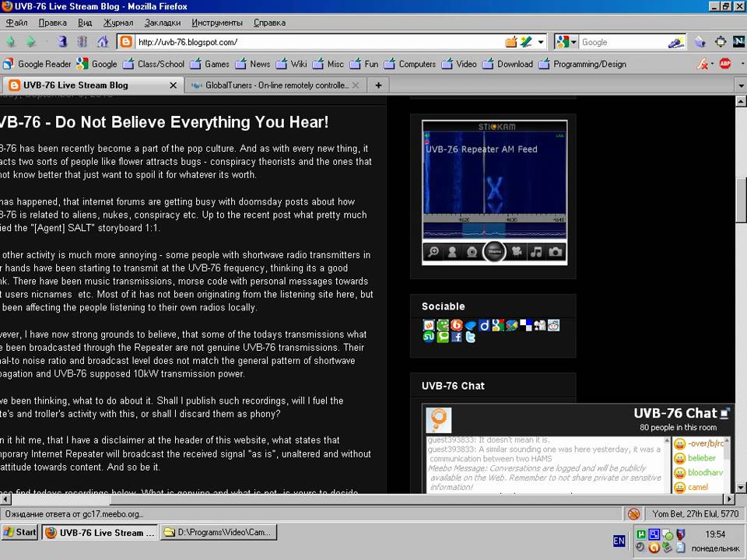
Task: Open the Class/School bookmarks folder
Action: [x=153, y=64]
